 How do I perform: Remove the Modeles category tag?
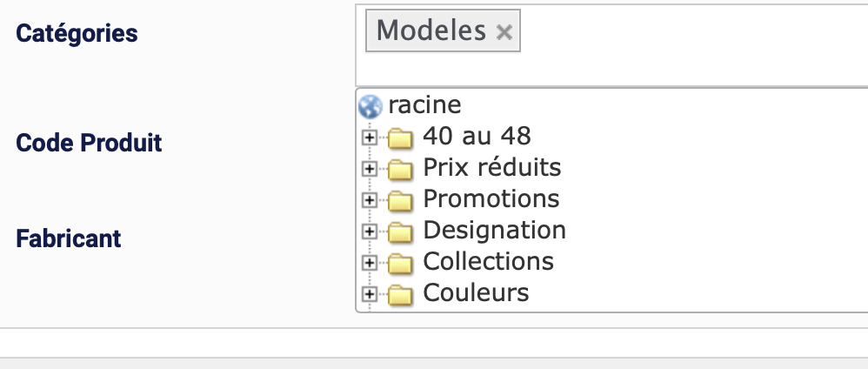pos(504,32)
